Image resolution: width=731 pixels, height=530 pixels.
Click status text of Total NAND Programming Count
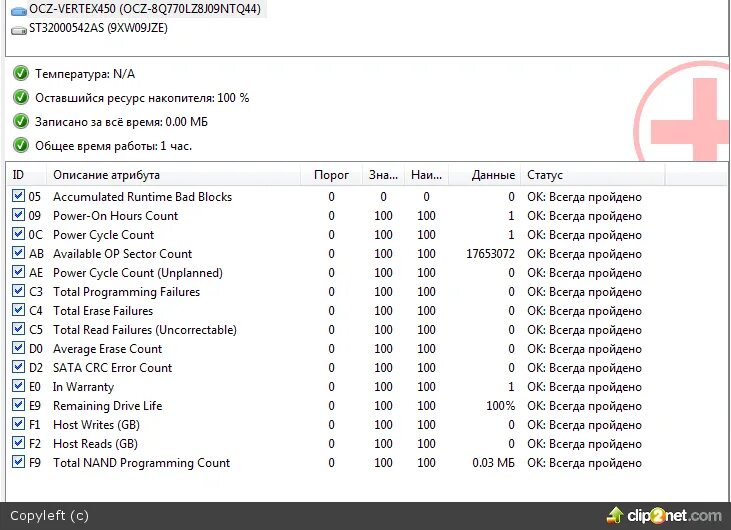(x=585, y=463)
